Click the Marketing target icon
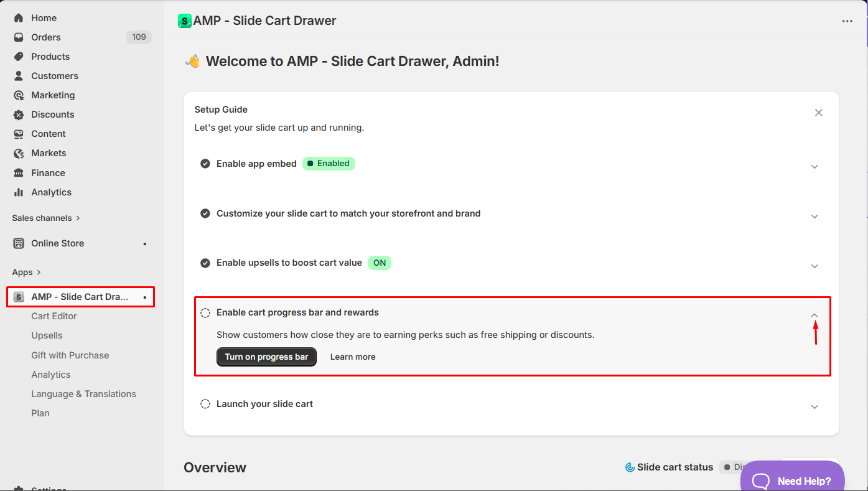This screenshot has height=491, width=868. pos(19,95)
